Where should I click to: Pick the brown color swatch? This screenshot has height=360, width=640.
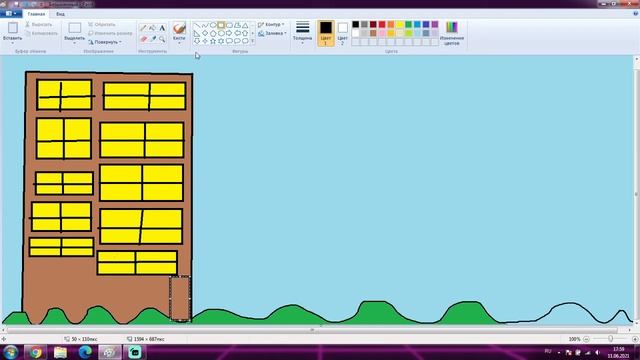click(373, 33)
